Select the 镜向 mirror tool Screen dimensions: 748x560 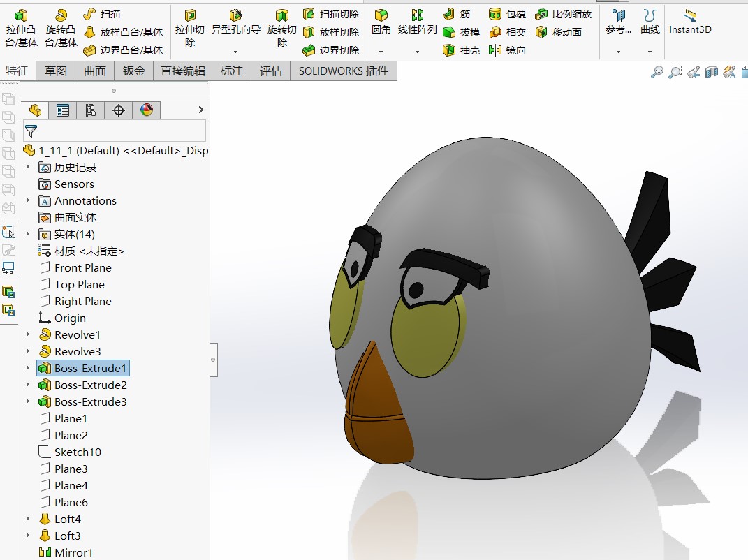(508, 50)
